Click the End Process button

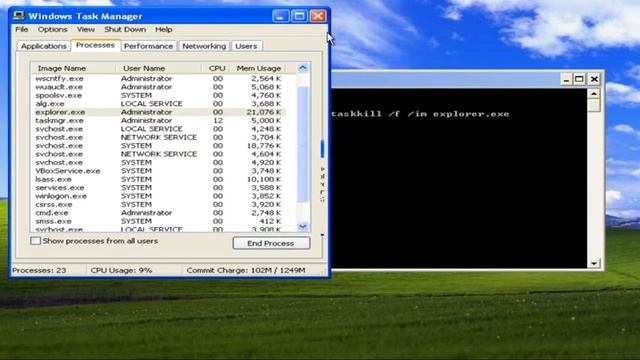click(x=271, y=243)
